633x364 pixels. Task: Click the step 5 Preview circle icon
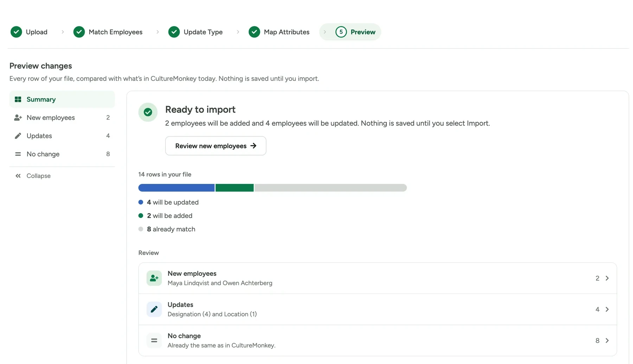(341, 32)
